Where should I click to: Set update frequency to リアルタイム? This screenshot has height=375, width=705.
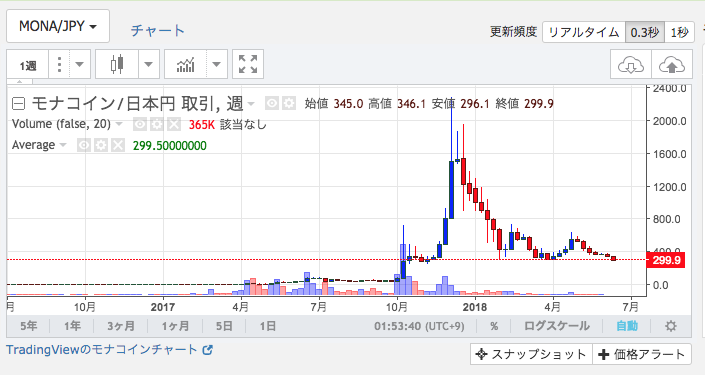point(584,32)
